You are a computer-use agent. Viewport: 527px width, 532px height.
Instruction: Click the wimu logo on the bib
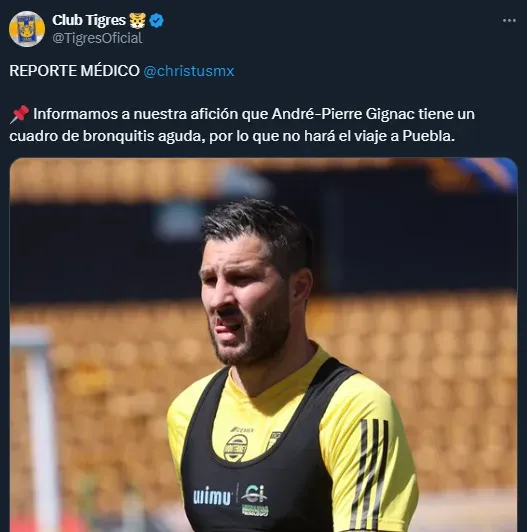point(212,497)
